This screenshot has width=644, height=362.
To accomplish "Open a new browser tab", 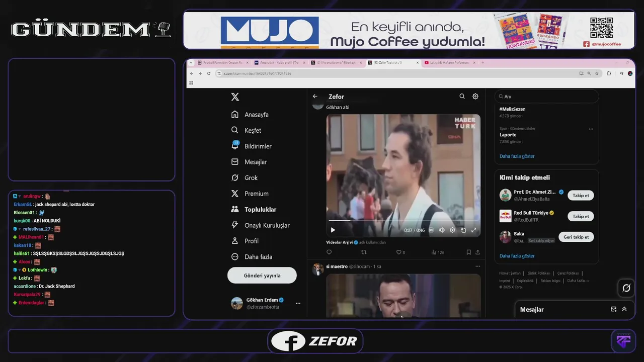I will [482, 63].
